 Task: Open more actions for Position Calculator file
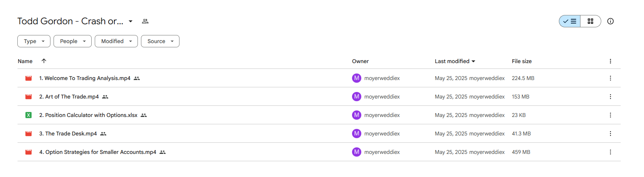pos(610,115)
